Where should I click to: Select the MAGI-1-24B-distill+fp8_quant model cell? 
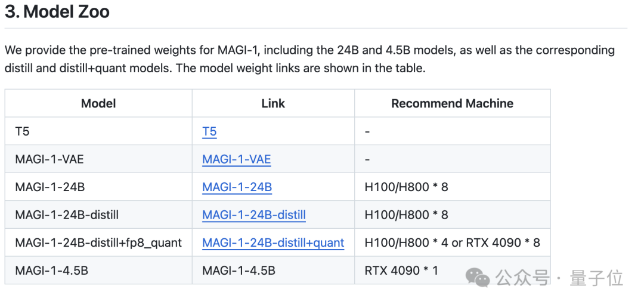98,242
